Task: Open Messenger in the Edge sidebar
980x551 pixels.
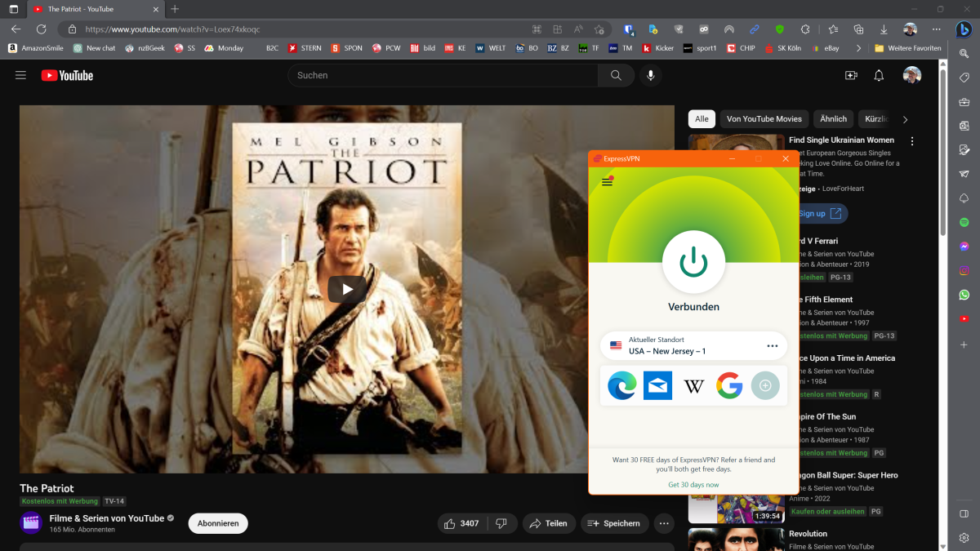Action: [x=964, y=247]
